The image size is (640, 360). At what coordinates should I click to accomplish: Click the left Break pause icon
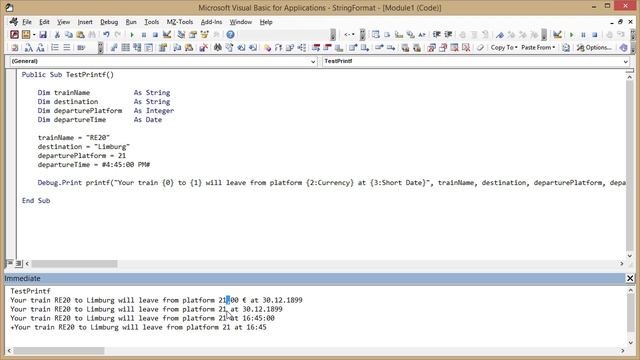click(x=144, y=35)
